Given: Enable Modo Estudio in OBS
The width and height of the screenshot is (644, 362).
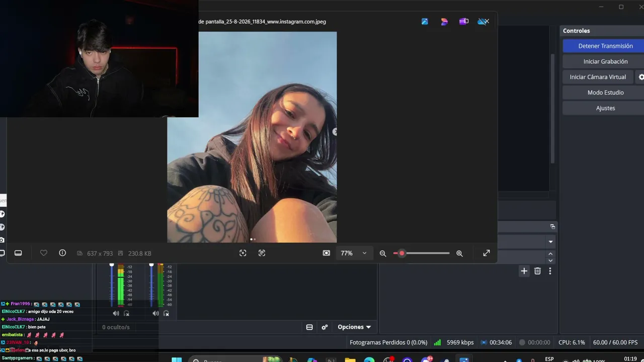Looking at the screenshot, I should pos(605,93).
